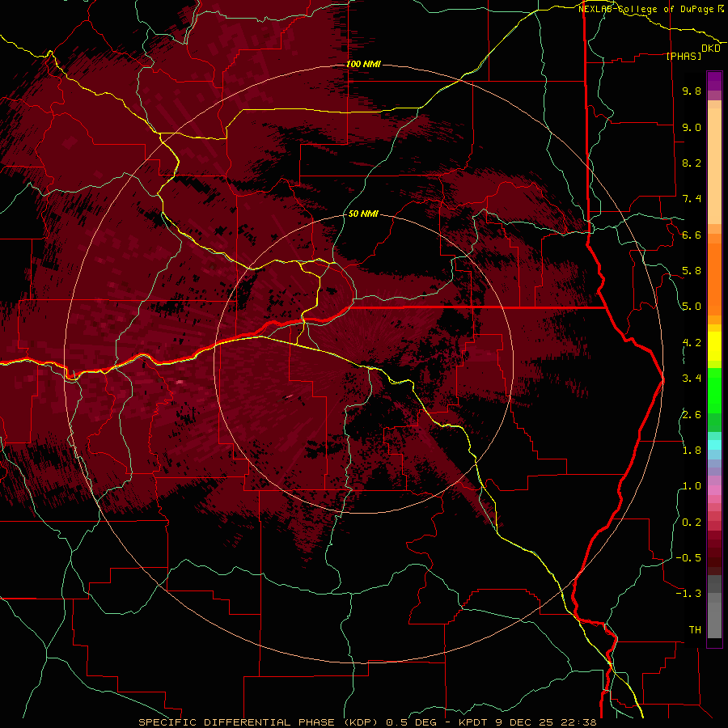Click the 9.0 scale value

coord(692,127)
